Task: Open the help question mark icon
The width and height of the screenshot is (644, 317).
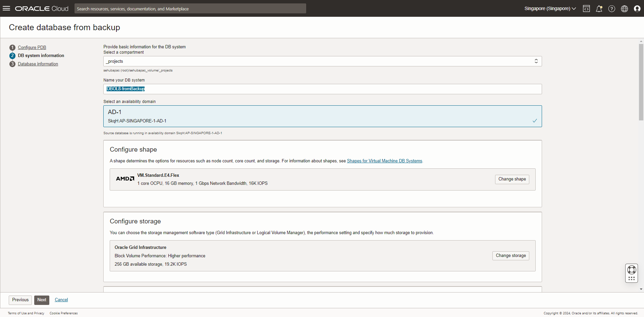Action: pos(612,9)
